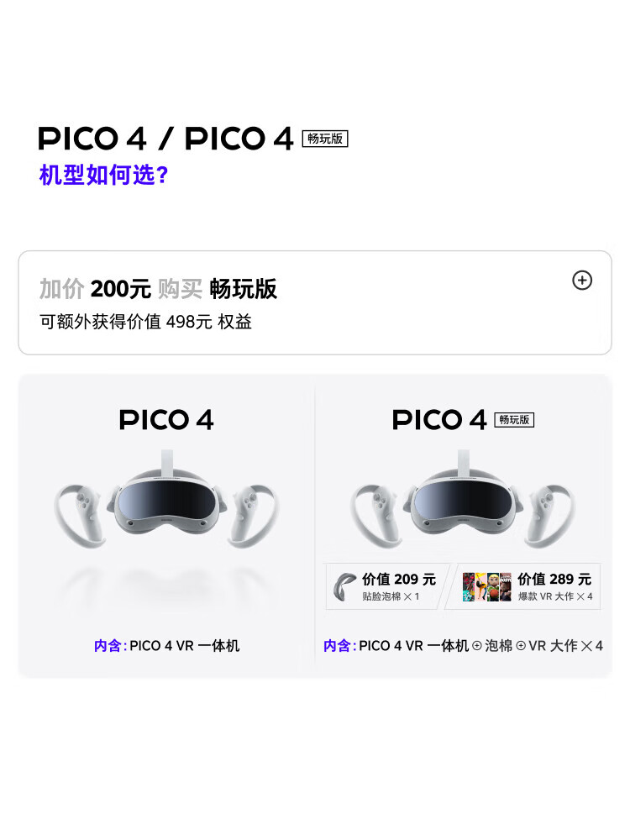Viewport: 630px width, 840px height.
Task: Click the VR game covers thumbnail
Action: 487,586
